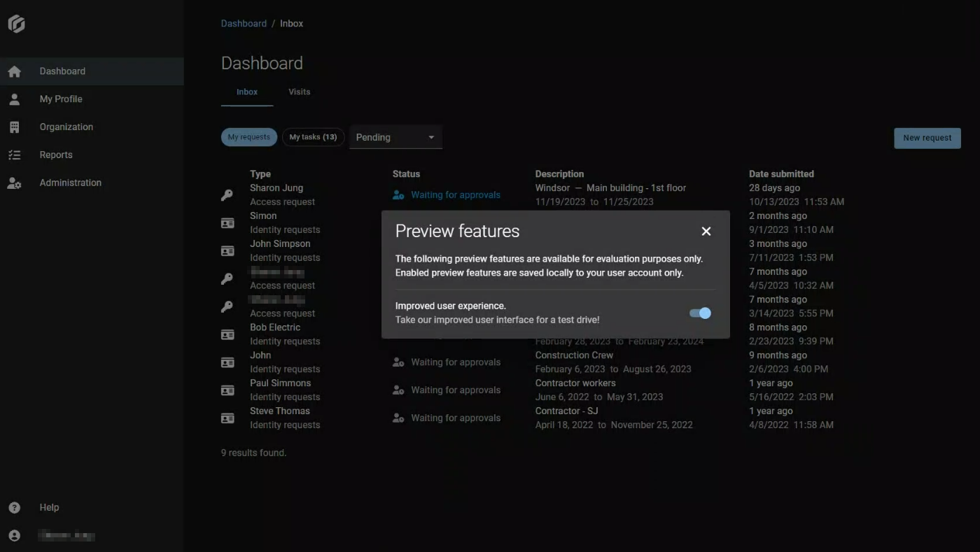Open Administration using the admin gear icon
The width and height of the screenshot is (980, 552).
click(15, 183)
